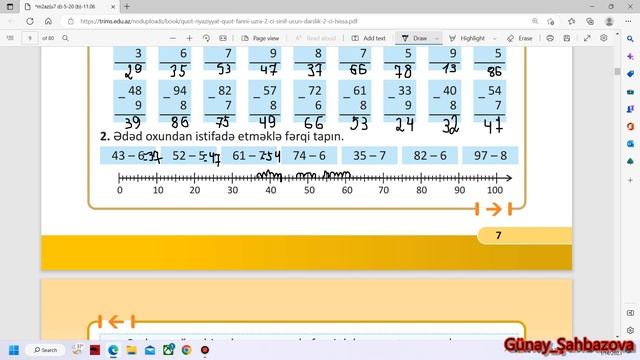This screenshot has width=640, height=360.
Task: Click the 82 – 6 exercise box
Action: 430,156
